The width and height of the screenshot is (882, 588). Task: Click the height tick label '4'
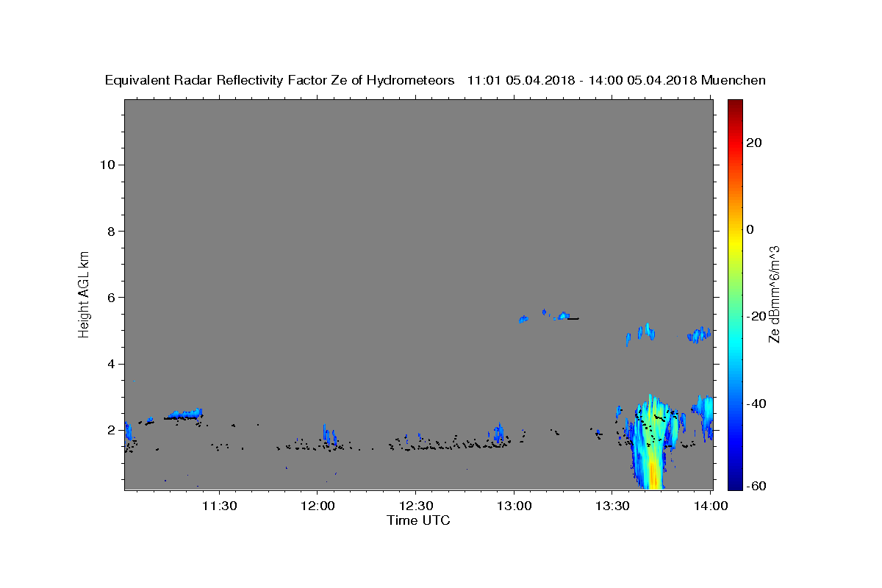click(110, 364)
